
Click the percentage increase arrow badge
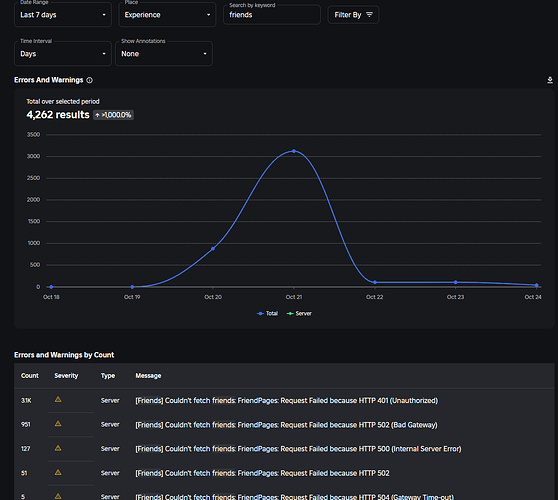pos(114,115)
